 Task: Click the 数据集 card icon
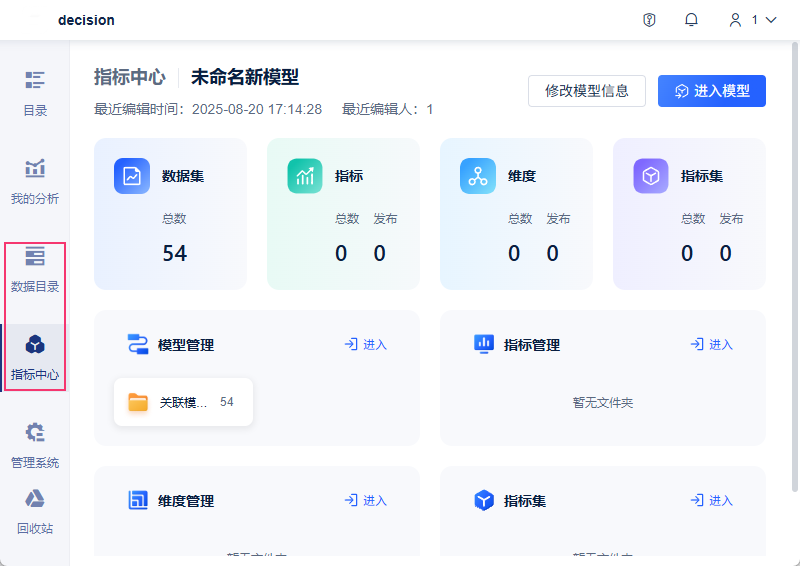[x=132, y=176]
